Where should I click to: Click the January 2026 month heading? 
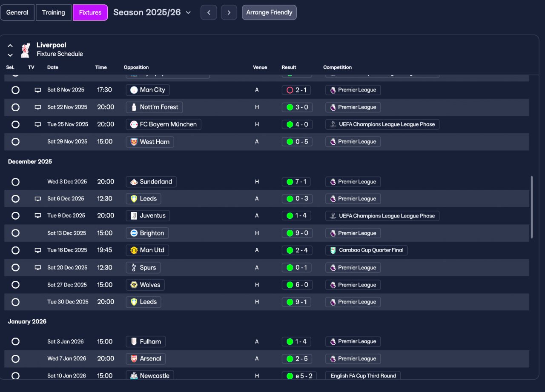coord(27,322)
